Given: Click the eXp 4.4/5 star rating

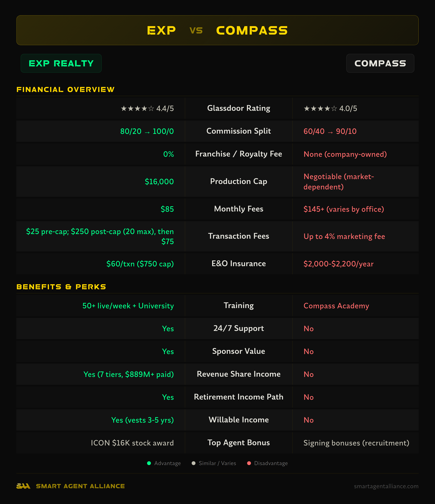Looking at the screenshot, I should pos(147,108).
